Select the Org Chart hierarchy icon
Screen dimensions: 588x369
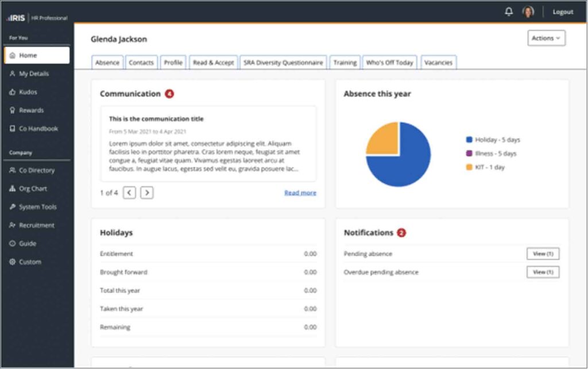pyautogui.click(x=13, y=189)
